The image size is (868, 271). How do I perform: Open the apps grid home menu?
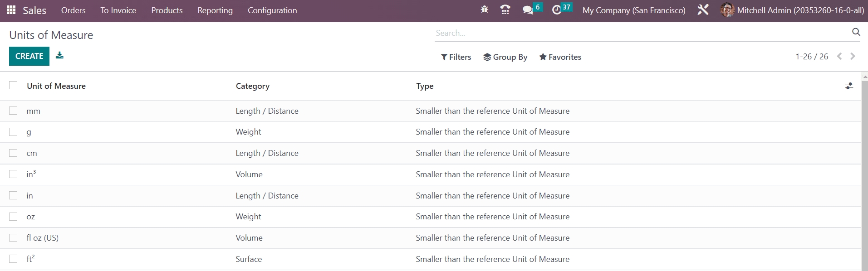pyautogui.click(x=11, y=10)
